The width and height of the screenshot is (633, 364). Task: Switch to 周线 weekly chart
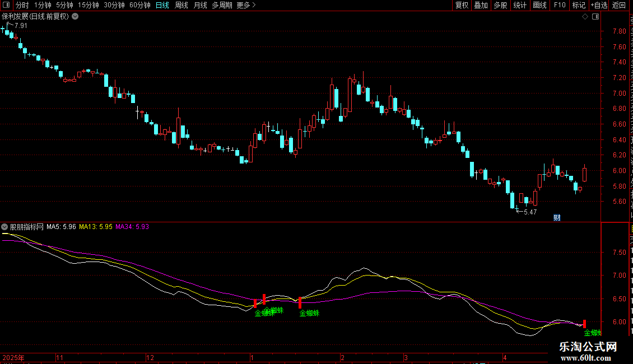click(181, 5)
